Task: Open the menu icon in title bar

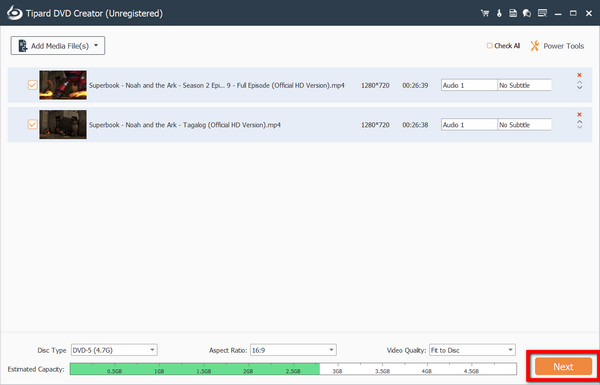Action: click(542, 13)
